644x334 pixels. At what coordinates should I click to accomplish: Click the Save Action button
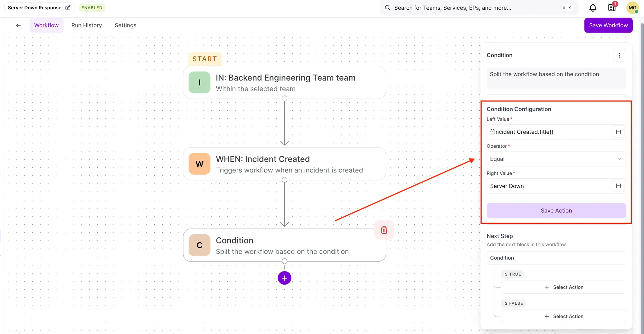[556, 211]
